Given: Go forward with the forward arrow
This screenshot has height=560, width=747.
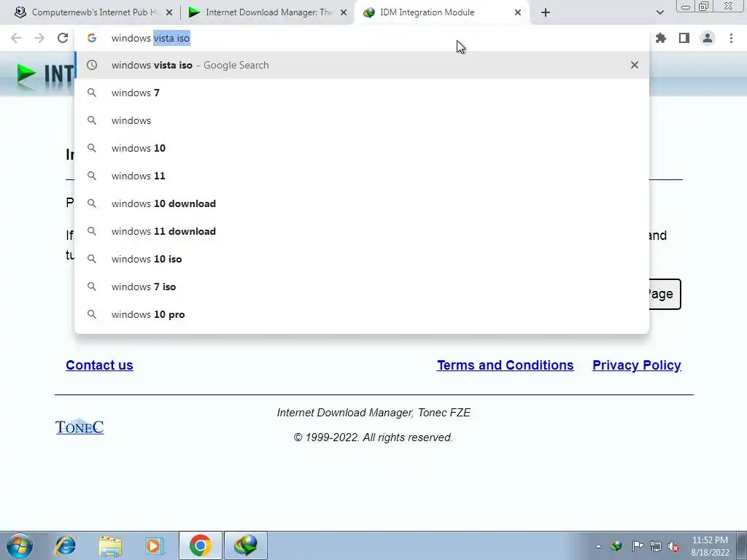Looking at the screenshot, I should coord(39,38).
